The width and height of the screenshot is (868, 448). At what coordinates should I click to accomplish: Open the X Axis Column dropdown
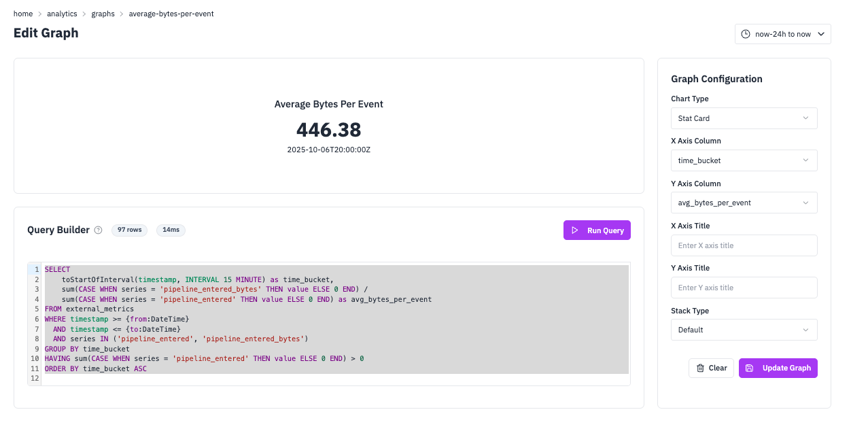click(x=744, y=160)
